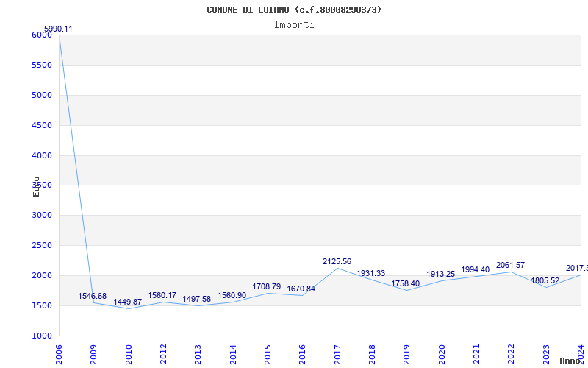Click x-axis year 2009
The width and height of the screenshot is (588, 368).
(93, 355)
